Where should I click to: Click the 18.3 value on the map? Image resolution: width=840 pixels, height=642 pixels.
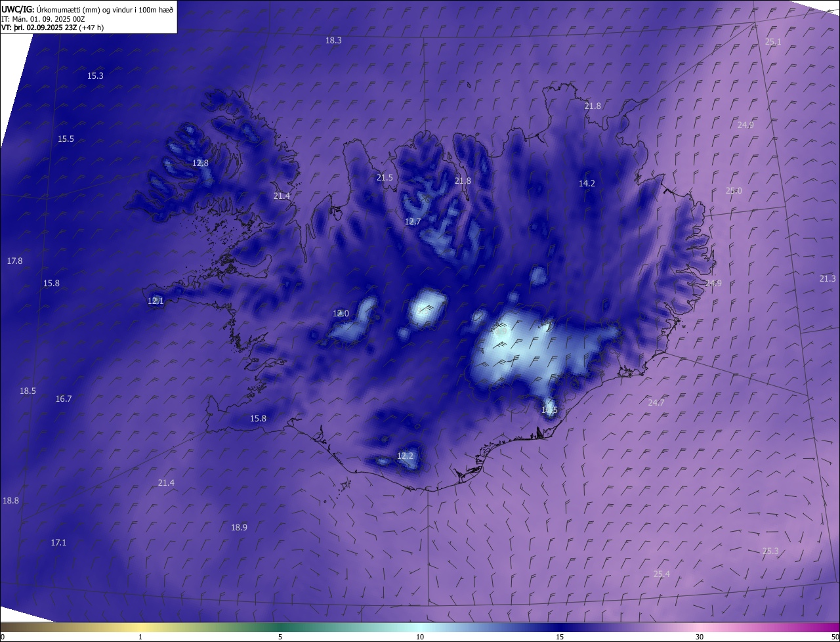click(333, 40)
